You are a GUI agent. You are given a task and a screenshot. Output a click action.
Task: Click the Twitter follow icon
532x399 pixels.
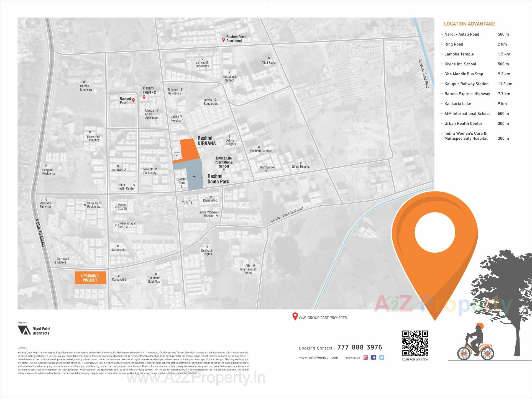[382, 357]
